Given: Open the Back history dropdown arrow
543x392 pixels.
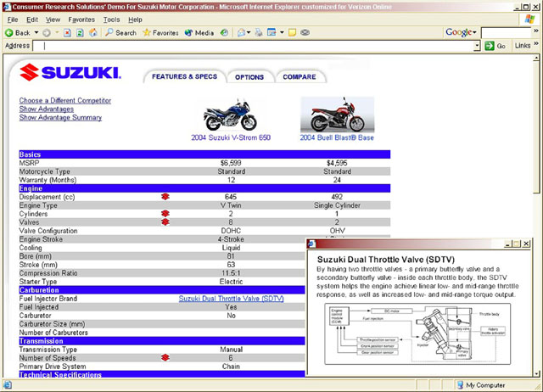Looking at the screenshot, I should [36, 33].
